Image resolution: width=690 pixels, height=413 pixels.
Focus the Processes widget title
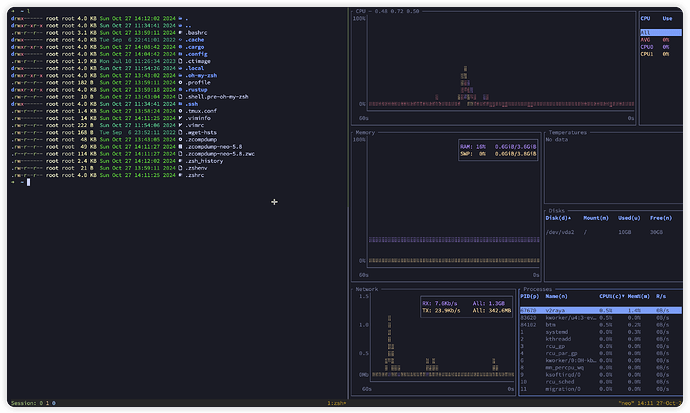click(x=537, y=289)
